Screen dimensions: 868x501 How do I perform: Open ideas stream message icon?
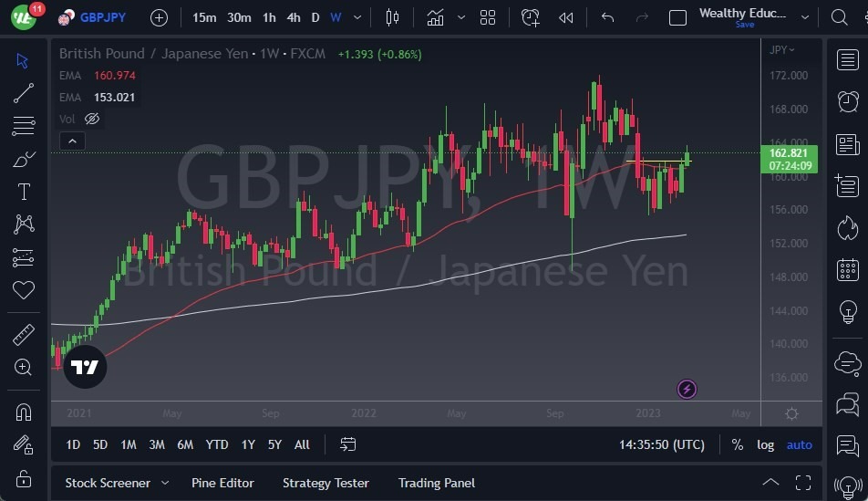(848, 445)
